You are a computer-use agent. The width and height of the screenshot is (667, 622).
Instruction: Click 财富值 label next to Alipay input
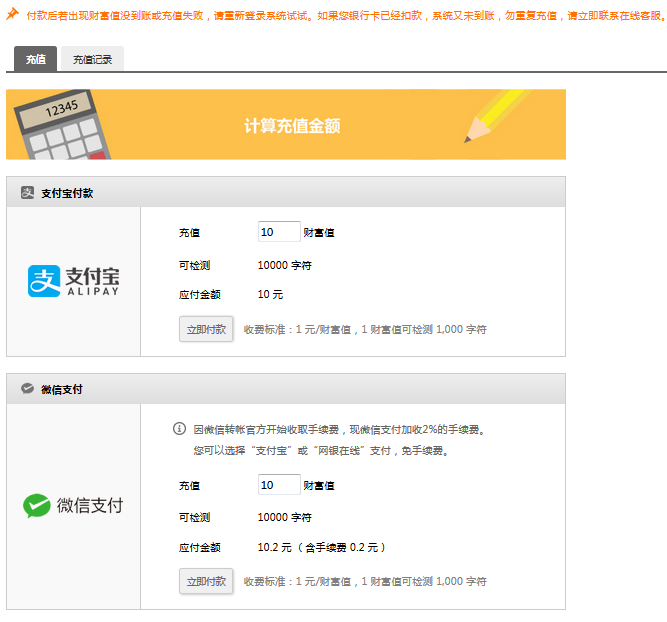(319, 232)
